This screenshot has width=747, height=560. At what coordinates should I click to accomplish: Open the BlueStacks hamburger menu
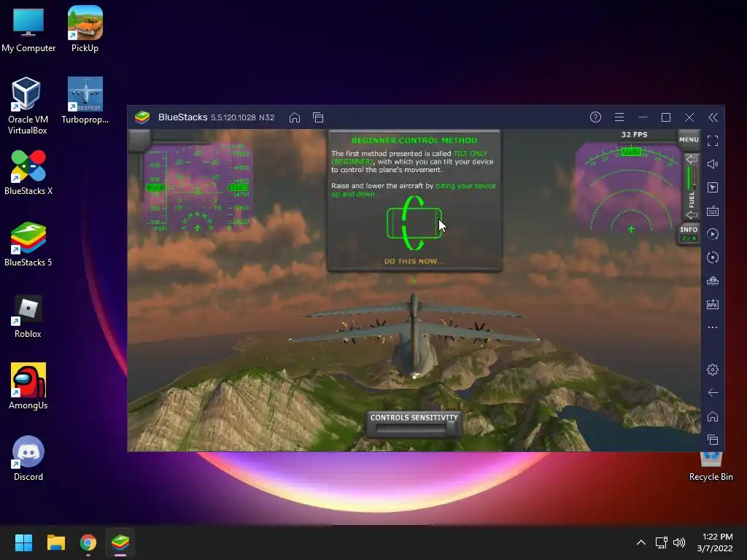tap(619, 117)
